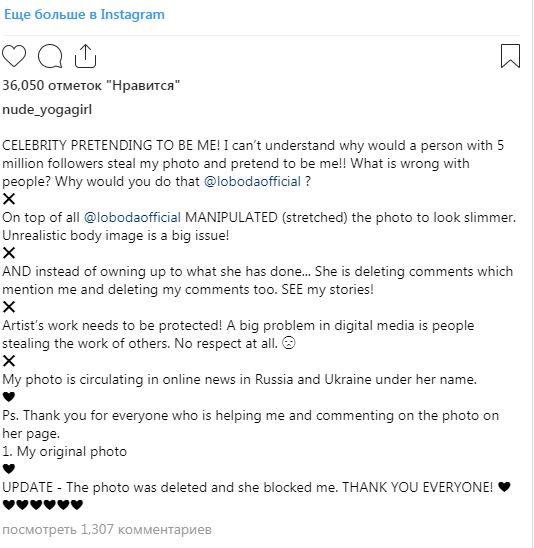
Task: Open comments via speech bubble icon
Action: point(50,56)
